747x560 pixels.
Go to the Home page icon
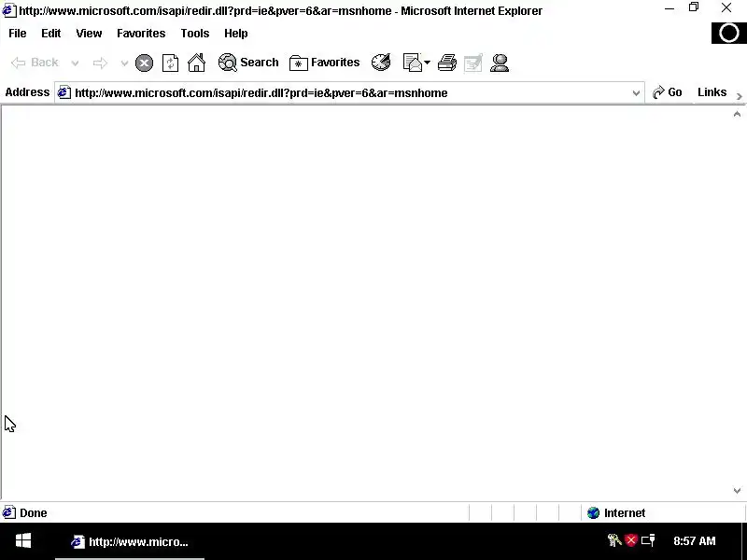196,63
